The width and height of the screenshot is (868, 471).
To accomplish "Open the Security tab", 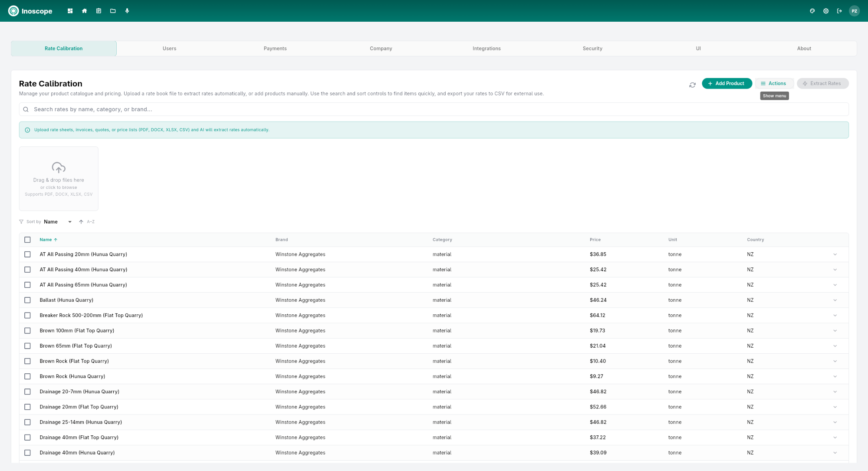I will tap(592, 48).
